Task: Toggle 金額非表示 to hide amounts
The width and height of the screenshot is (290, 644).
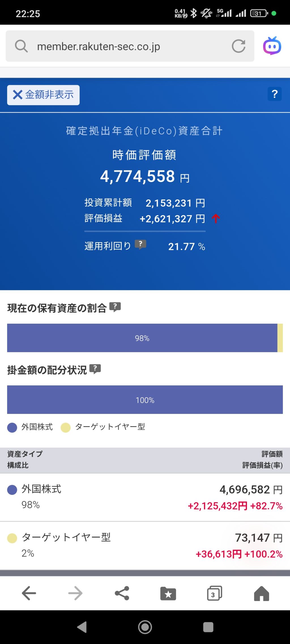Action: click(43, 95)
